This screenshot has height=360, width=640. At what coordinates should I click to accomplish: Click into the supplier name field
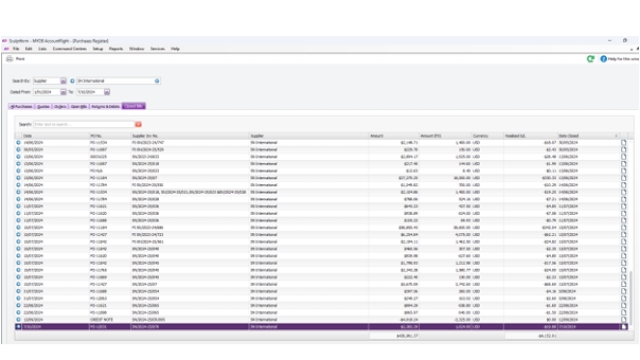click(x=115, y=81)
